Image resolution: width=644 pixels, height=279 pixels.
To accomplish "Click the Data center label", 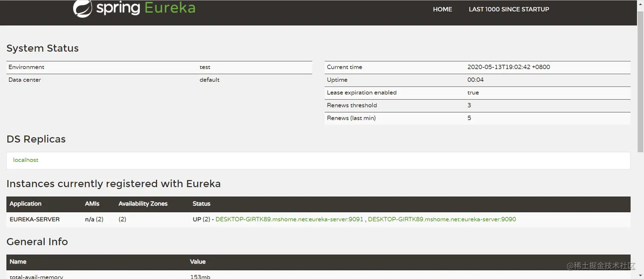I will [x=25, y=80].
